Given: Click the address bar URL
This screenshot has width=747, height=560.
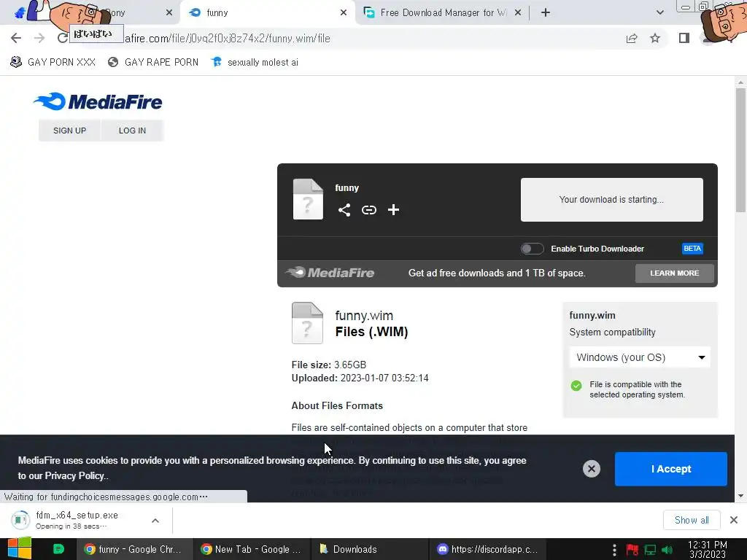Looking at the screenshot, I should [x=228, y=38].
